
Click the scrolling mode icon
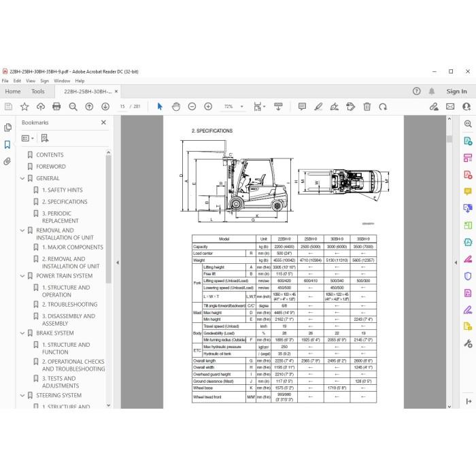coord(278,107)
